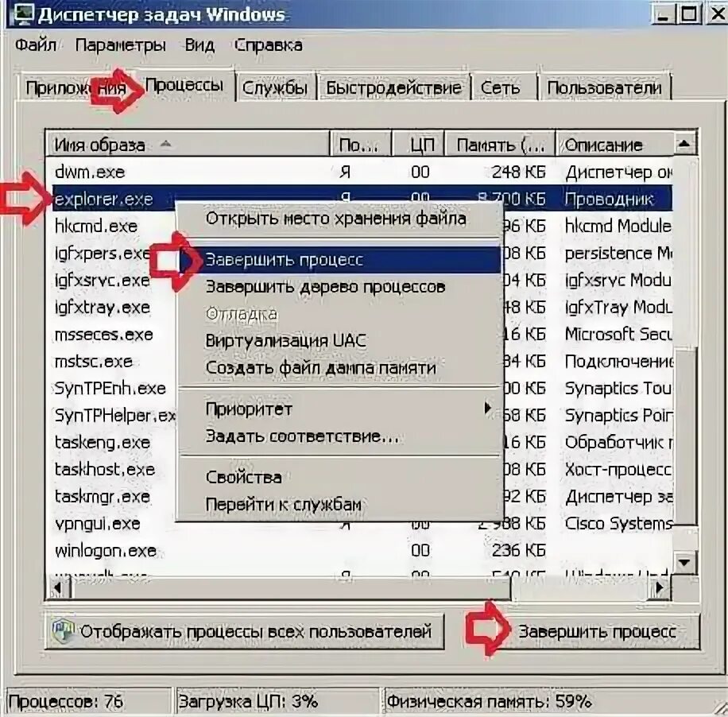Click the horizontal scrollbar thumb
Viewport: 728px width, 717px height.
pyautogui.click(x=291, y=588)
